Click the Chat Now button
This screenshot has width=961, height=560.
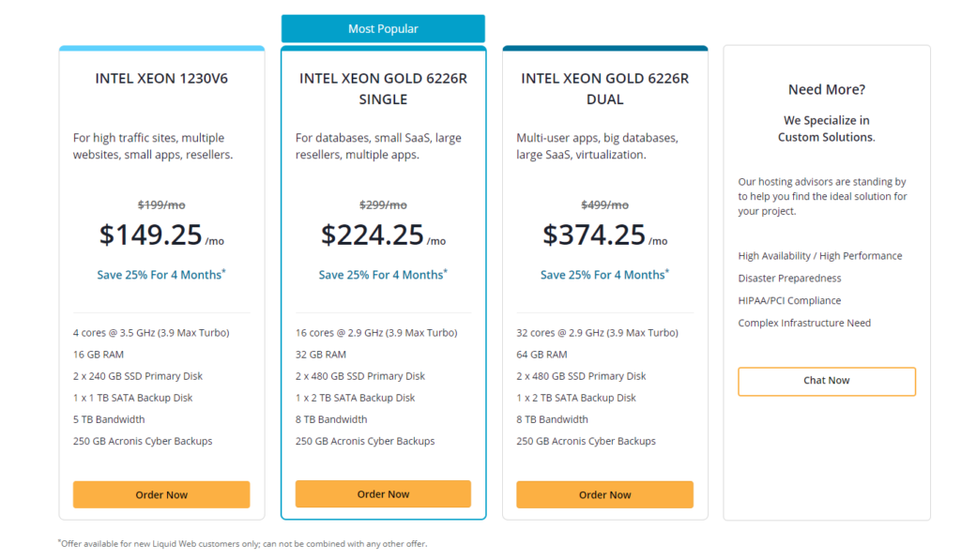827,381
